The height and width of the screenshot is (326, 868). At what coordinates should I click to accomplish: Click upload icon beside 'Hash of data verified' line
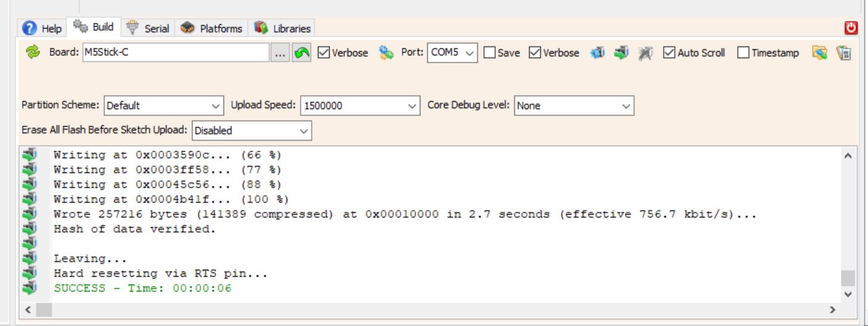[30, 229]
